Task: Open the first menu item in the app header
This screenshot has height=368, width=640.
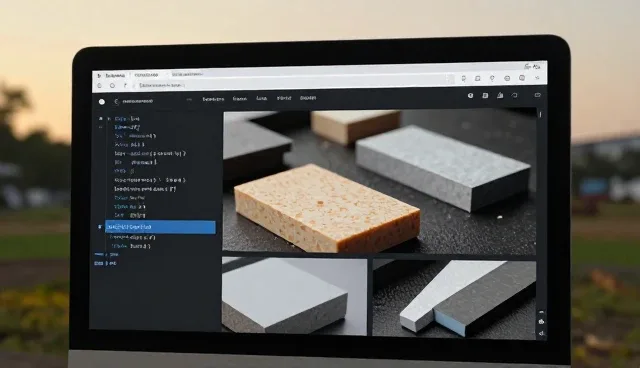Action: [x=213, y=99]
